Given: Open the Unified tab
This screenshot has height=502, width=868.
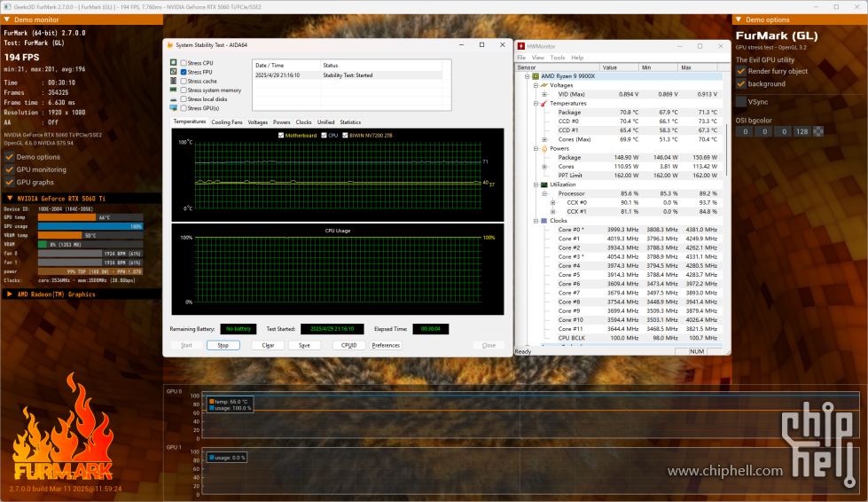Looking at the screenshot, I should click(x=325, y=122).
